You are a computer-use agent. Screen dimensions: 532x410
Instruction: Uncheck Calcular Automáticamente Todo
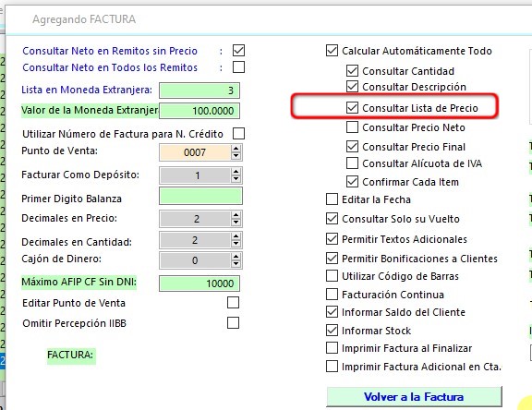click(x=332, y=51)
